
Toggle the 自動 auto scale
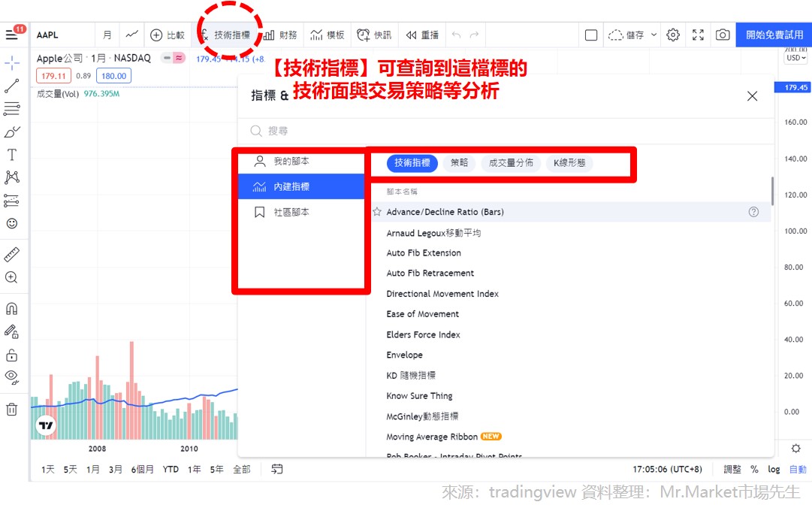click(x=798, y=469)
